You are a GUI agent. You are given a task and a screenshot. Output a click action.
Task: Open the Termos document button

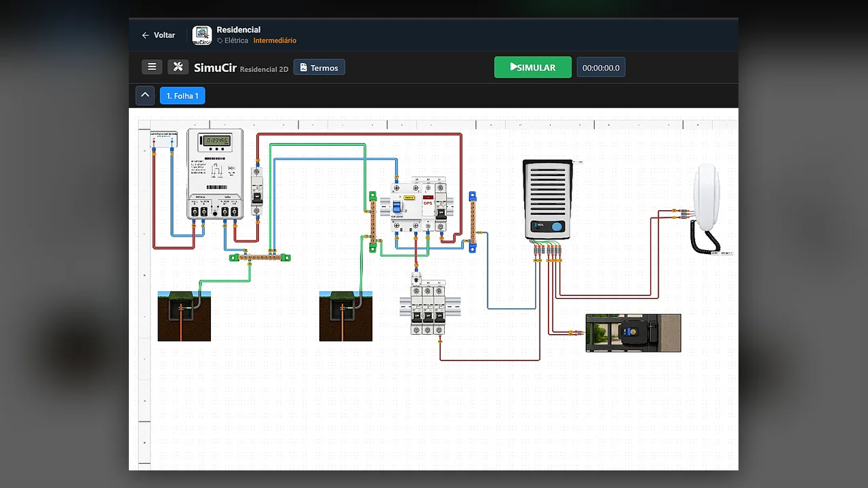pyautogui.click(x=319, y=68)
